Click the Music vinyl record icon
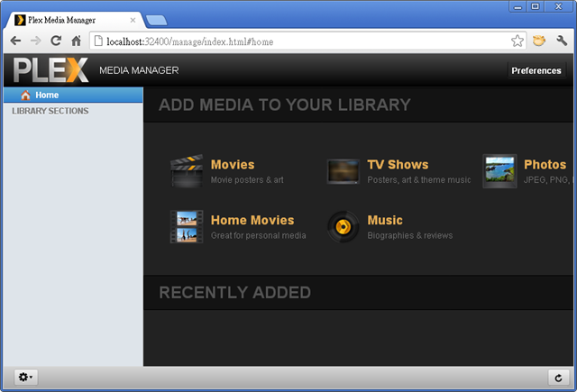Image resolution: width=577 pixels, height=392 pixels. click(343, 226)
